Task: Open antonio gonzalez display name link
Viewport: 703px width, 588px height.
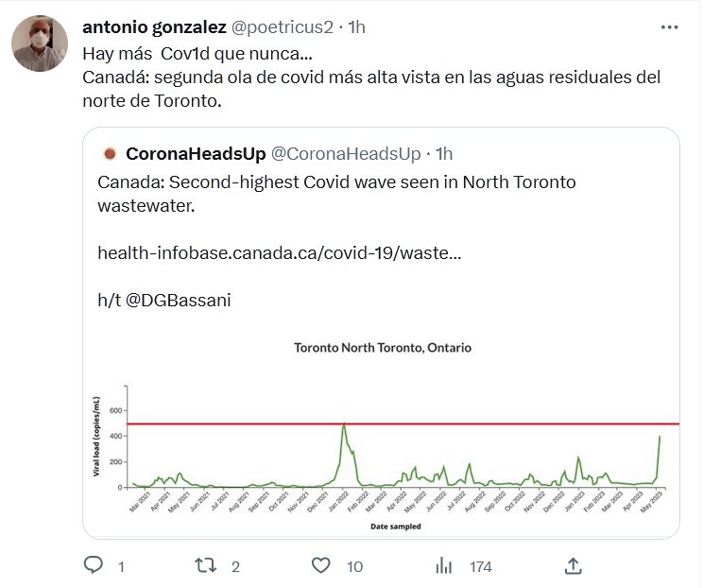Action: tap(154, 26)
